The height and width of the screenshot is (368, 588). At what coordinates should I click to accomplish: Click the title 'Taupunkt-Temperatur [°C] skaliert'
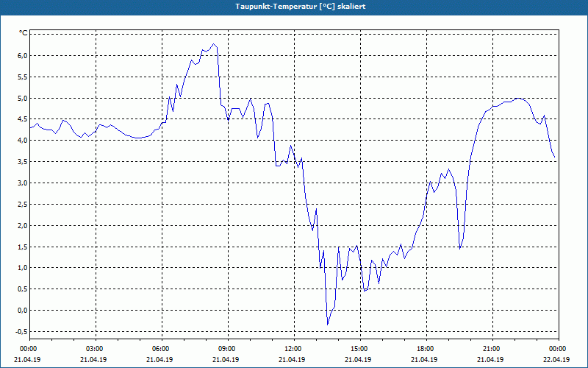tap(301, 7)
